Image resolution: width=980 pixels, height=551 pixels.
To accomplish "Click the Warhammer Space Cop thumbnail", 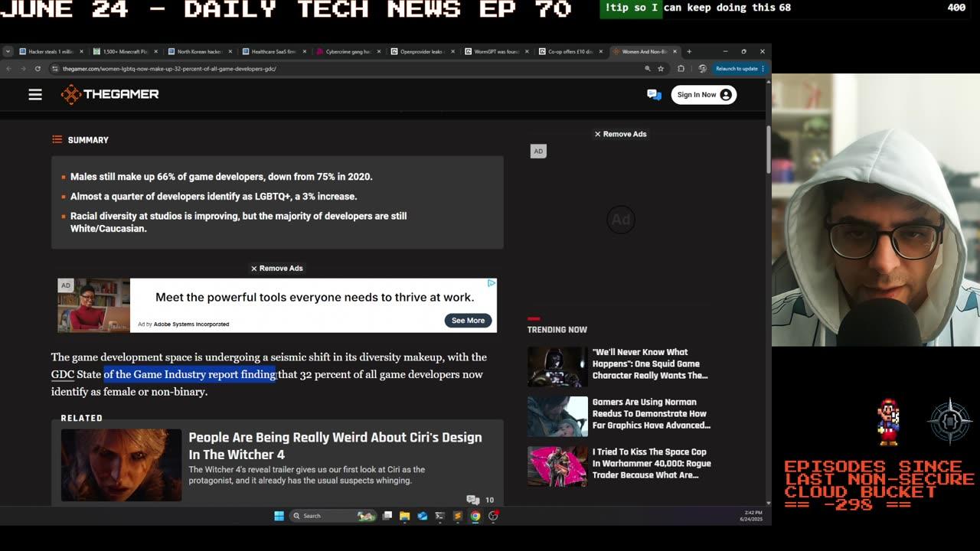I will pyautogui.click(x=557, y=466).
